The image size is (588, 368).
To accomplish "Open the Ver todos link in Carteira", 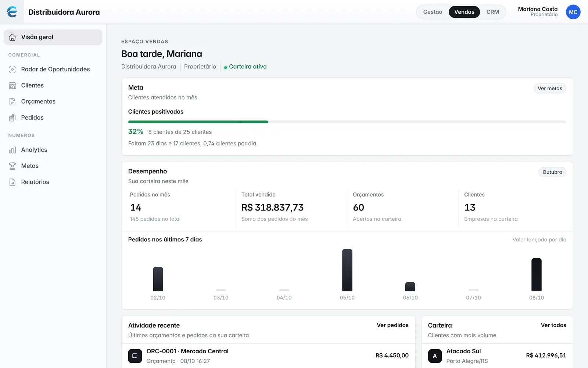I will [553, 325].
